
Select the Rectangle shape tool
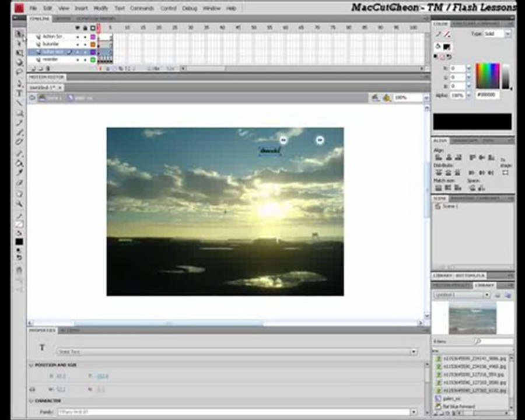click(19, 113)
